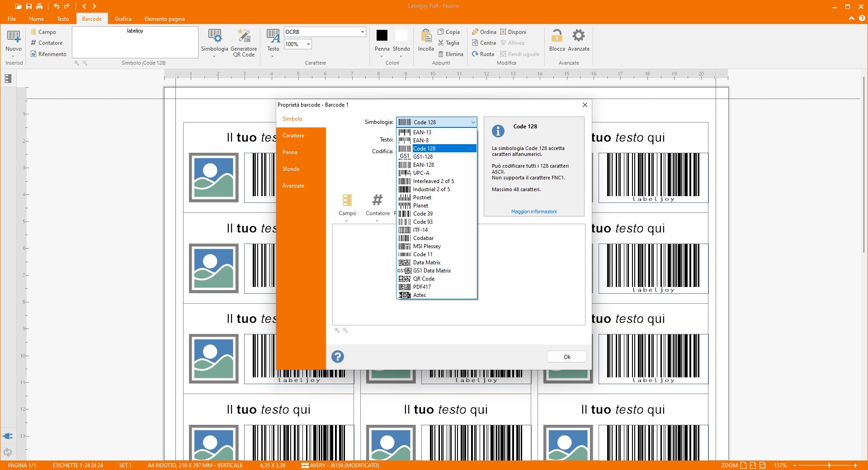Expand the Penna color dropdown arrow
Image resolution: width=868 pixels, height=470 pixels.
(382, 56)
